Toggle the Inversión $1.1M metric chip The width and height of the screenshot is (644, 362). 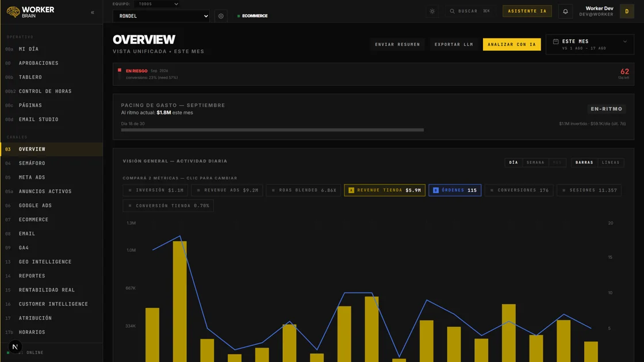[155, 190]
